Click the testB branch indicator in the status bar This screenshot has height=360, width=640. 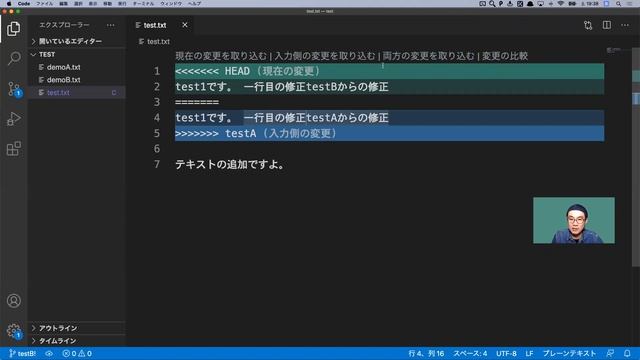point(22,353)
